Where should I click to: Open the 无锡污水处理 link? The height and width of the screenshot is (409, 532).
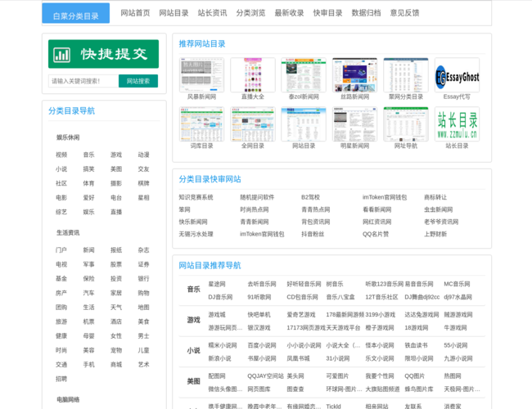[x=196, y=234]
